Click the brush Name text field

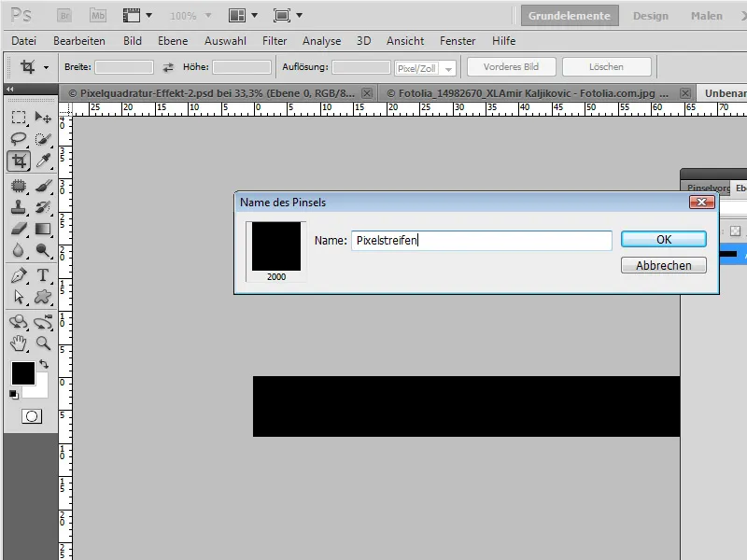click(x=482, y=241)
